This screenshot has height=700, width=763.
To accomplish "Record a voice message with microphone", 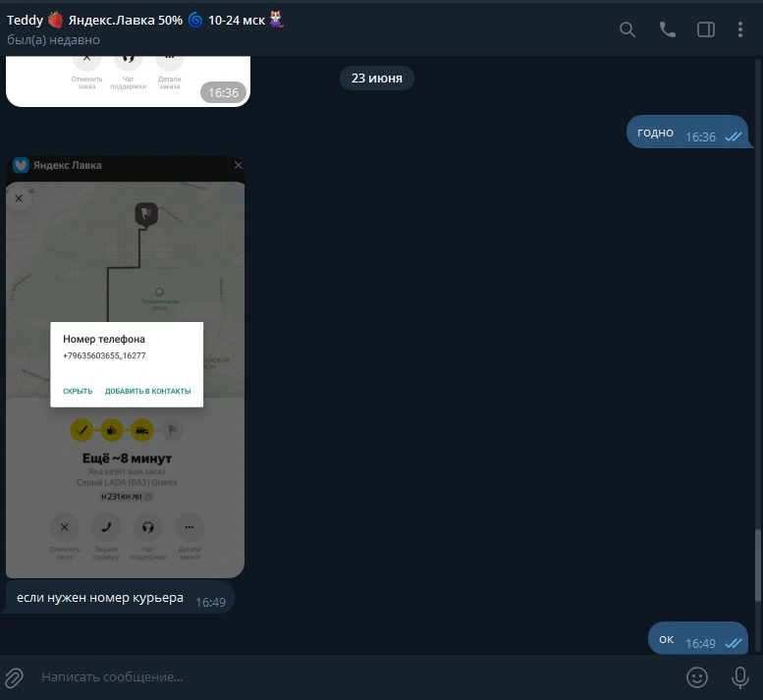I will (740, 677).
